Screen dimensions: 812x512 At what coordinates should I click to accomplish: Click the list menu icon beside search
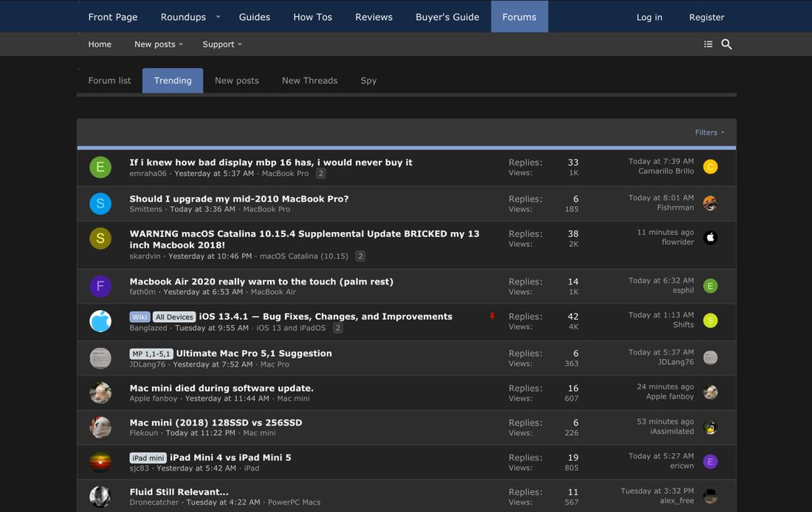point(708,44)
